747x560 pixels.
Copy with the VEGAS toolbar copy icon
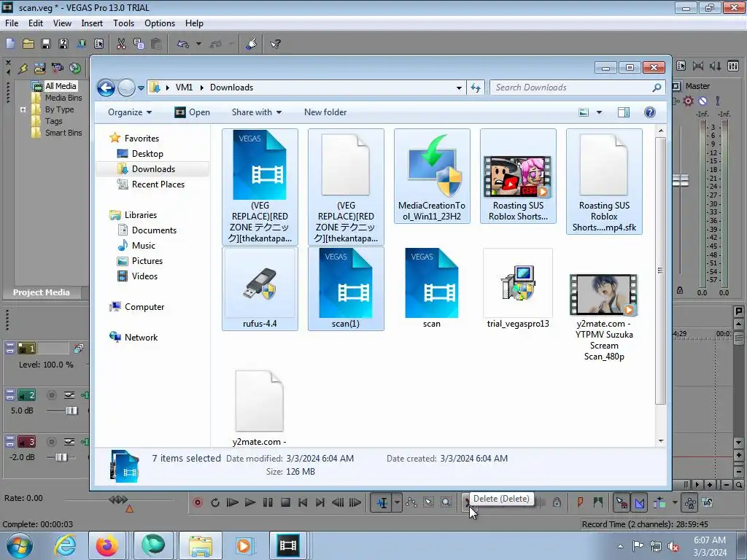pos(139,44)
